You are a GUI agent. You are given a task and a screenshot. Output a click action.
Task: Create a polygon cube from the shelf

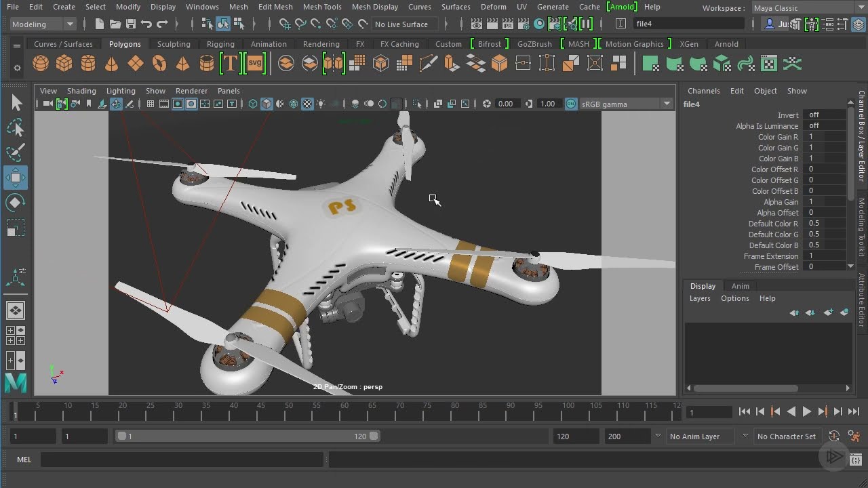pyautogui.click(x=64, y=64)
